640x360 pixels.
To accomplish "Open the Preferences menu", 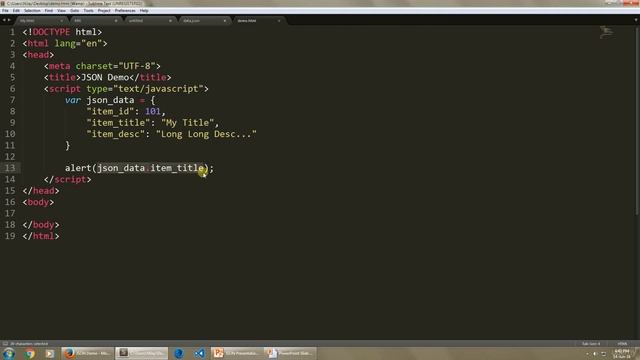I will click(x=125, y=11).
